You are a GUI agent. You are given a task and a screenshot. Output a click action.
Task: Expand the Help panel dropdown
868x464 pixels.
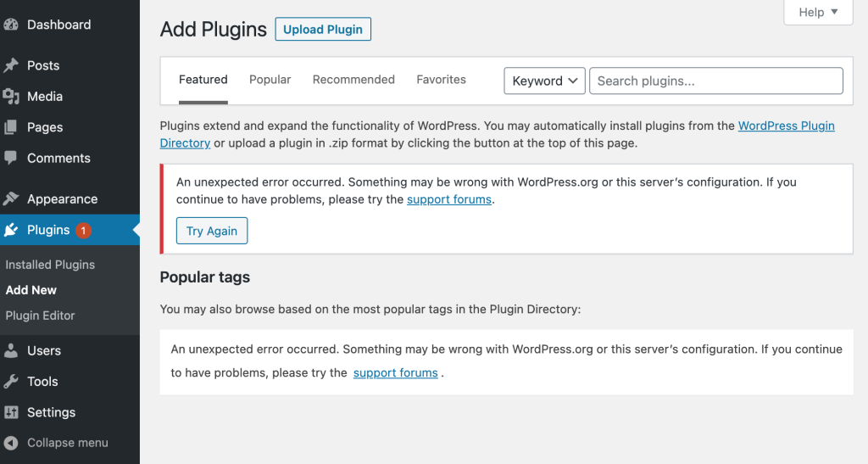click(x=818, y=12)
